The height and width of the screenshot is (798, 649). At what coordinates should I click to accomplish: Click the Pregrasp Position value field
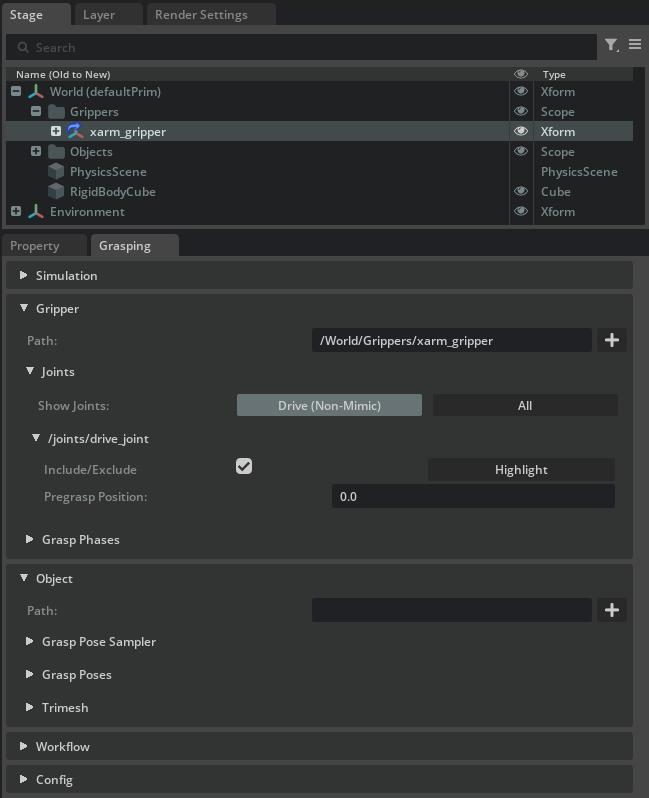(x=472, y=496)
